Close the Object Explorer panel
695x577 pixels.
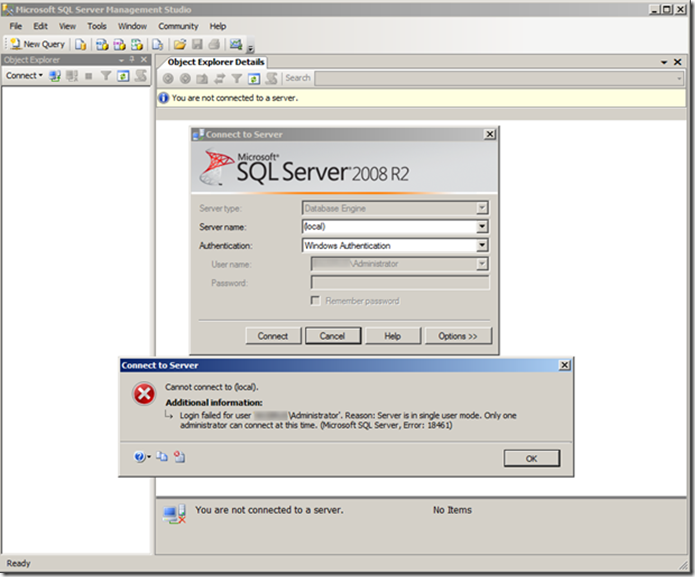[144, 59]
